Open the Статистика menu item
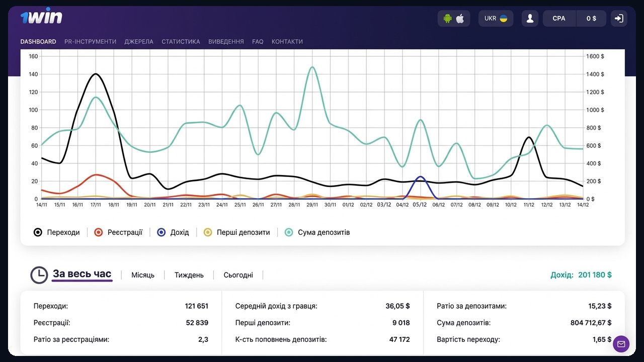This screenshot has width=644, height=362. (x=181, y=42)
